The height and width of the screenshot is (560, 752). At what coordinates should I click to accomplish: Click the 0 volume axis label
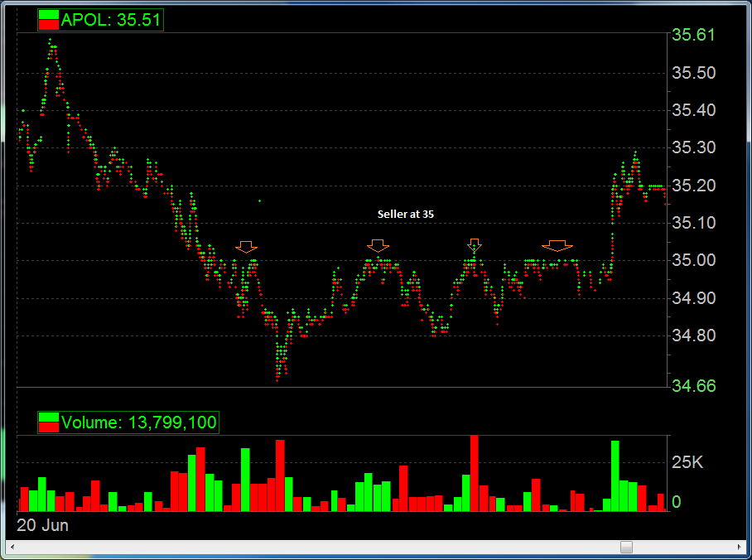coord(677,502)
